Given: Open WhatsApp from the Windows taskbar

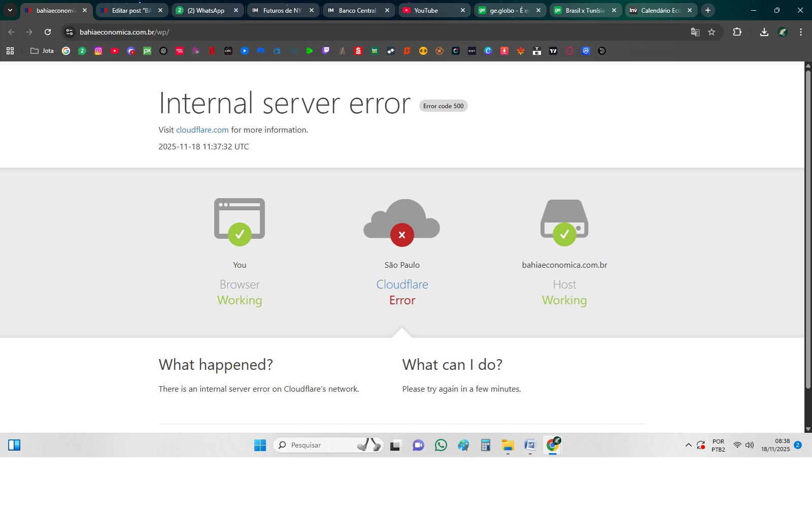Looking at the screenshot, I should click(x=441, y=446).
